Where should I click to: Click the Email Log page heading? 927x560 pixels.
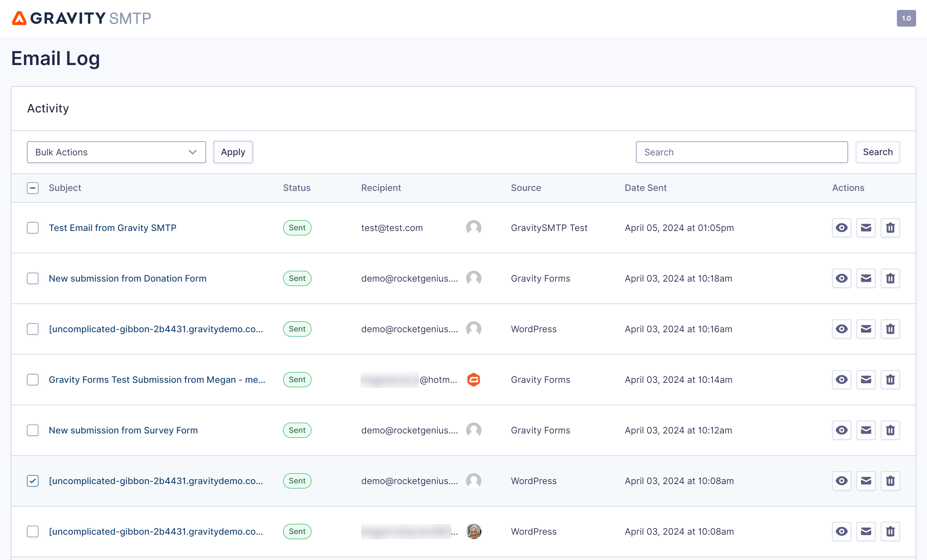pyautogui.click(x=56, y=59)
